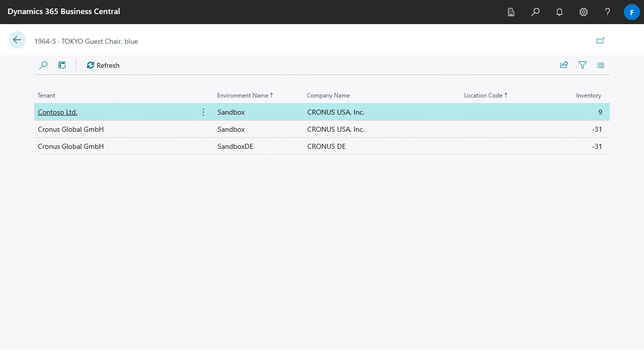This screenshot has height=362, width=644.
Task: Toggle sort order on Location Code
Action: pyautogui.click(x=485, y=95)
